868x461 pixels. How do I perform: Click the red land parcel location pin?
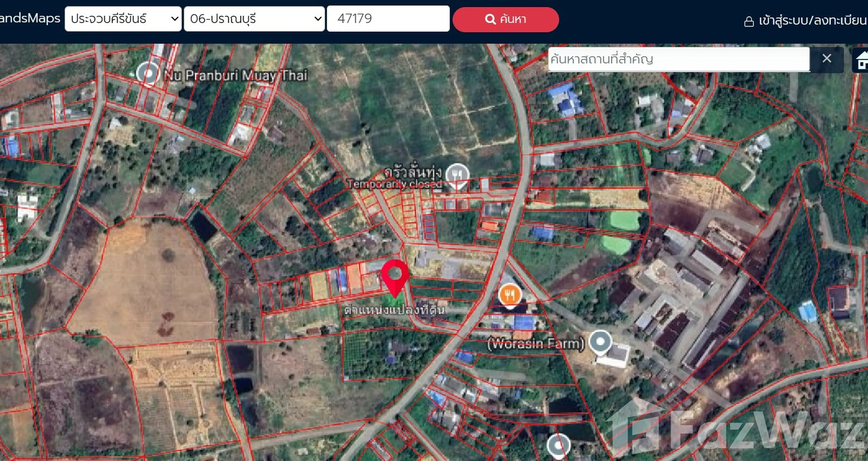(395, 277)
